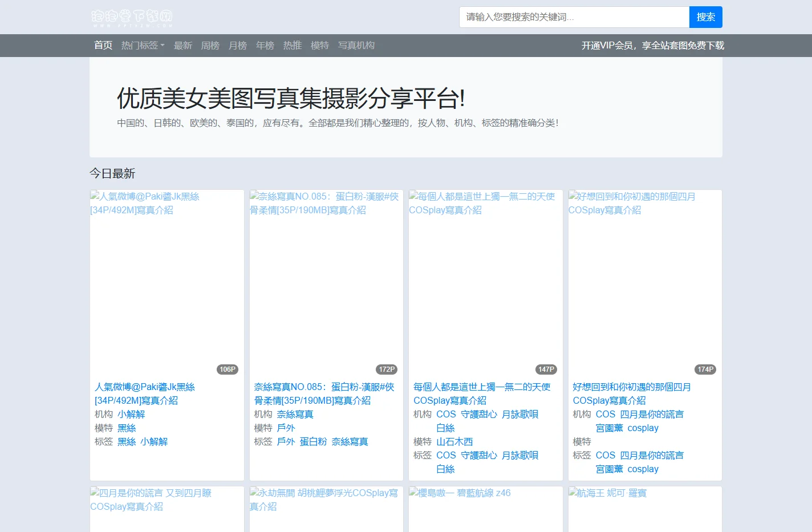Open the 年榜 yearly ranking nav item
Screen dimensions: 812x532
coord(265,46)
